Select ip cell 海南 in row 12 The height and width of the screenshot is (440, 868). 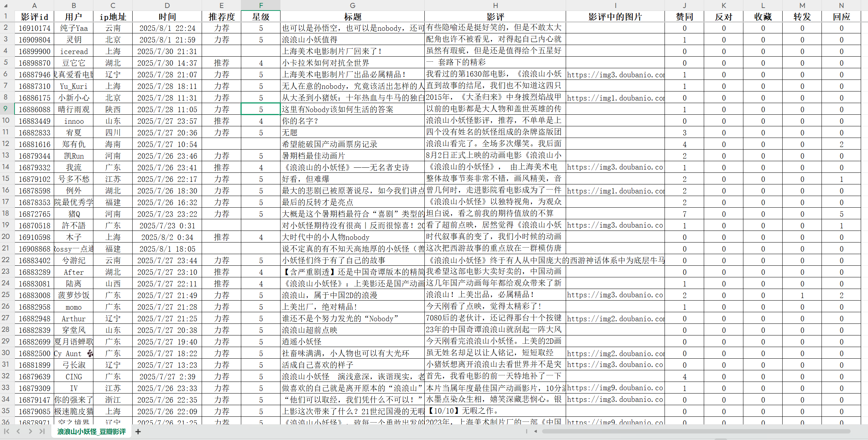[113, 144]
